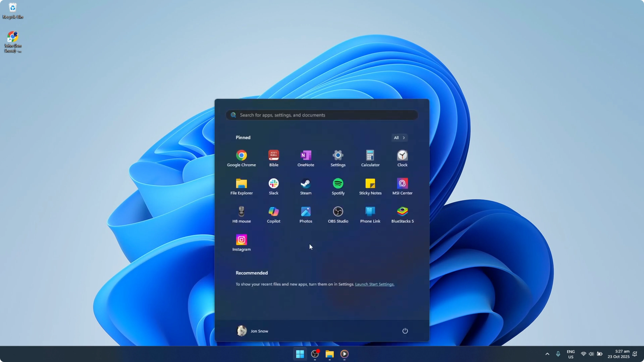
Task: Click the Recommended section heading
Action: tap(251, 273)
